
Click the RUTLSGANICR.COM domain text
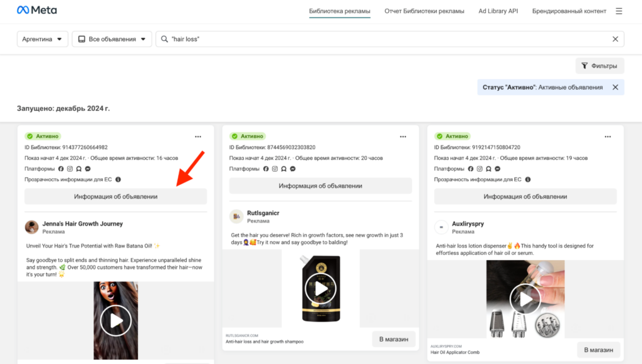(x=241, y=335)
